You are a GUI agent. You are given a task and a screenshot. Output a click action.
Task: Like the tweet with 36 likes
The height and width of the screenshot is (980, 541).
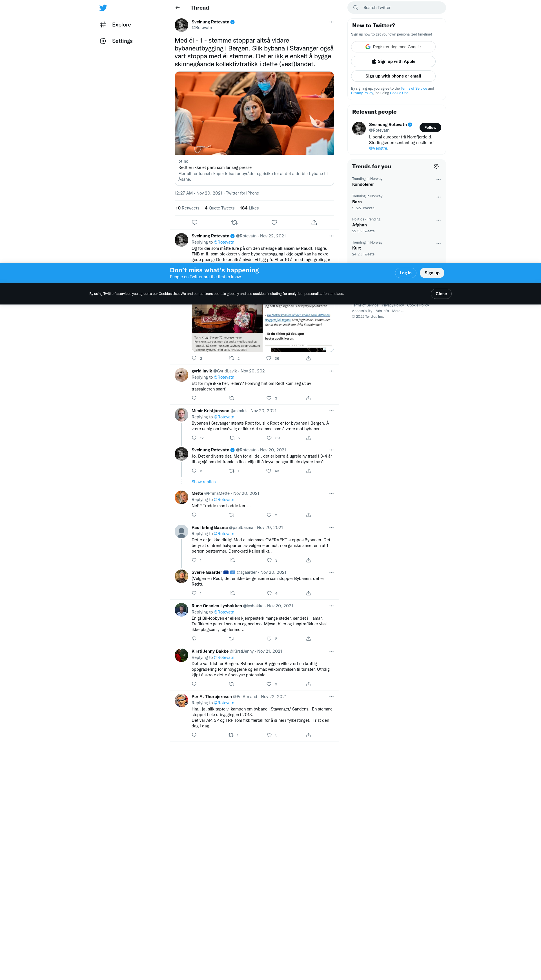click(x=269, y=358)
